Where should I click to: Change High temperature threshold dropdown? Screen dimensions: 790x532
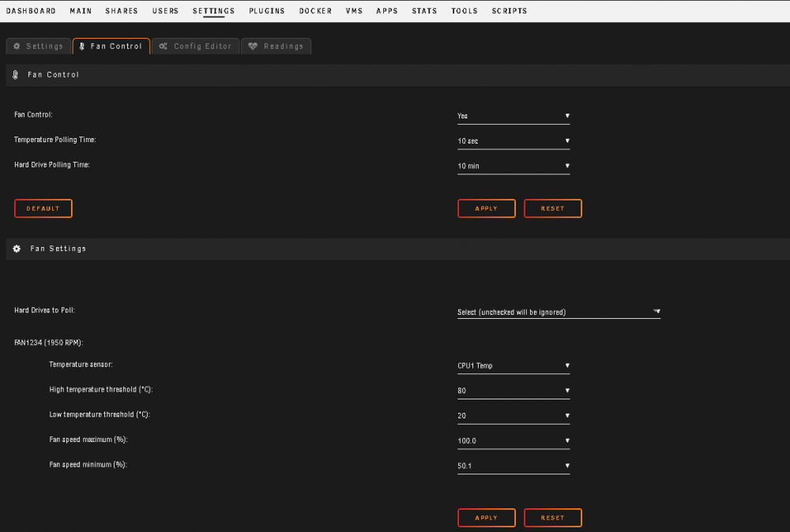[x=513, y=391]
